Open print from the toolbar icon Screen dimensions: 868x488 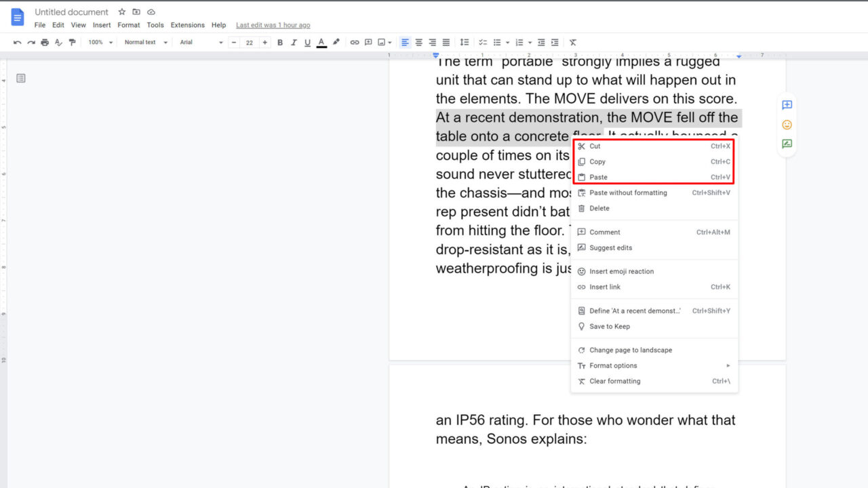click(x=43, y=42)
